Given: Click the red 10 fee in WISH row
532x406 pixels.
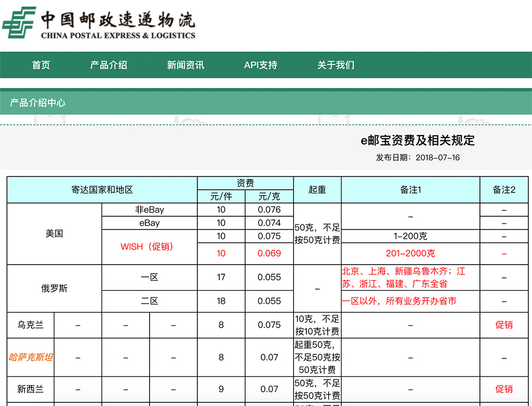Looking at the screenshot, I should tap(221, 253).
